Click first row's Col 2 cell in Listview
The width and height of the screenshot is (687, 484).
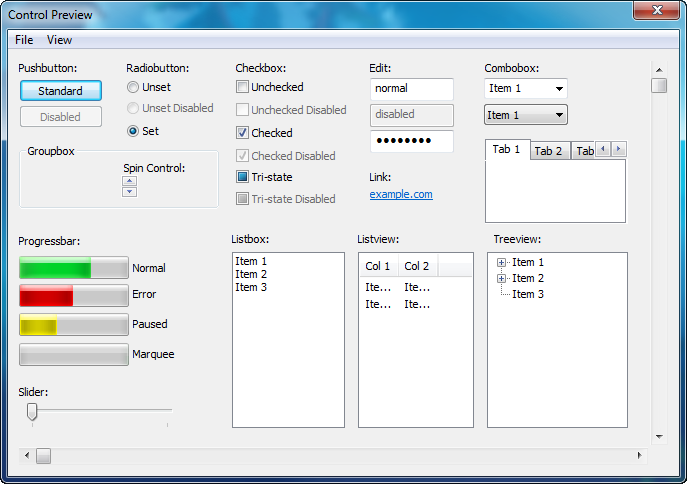point(417,287)
